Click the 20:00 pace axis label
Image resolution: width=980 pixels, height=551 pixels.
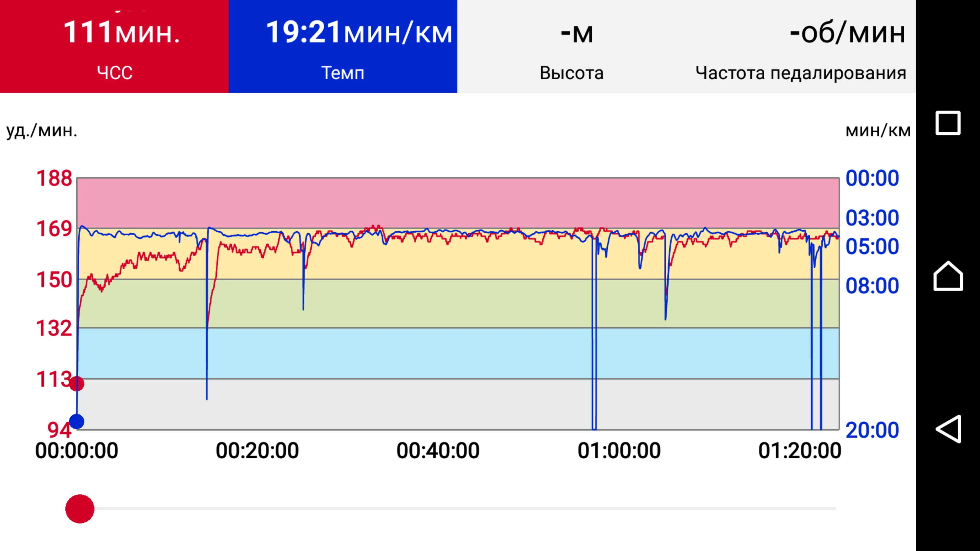872,430
